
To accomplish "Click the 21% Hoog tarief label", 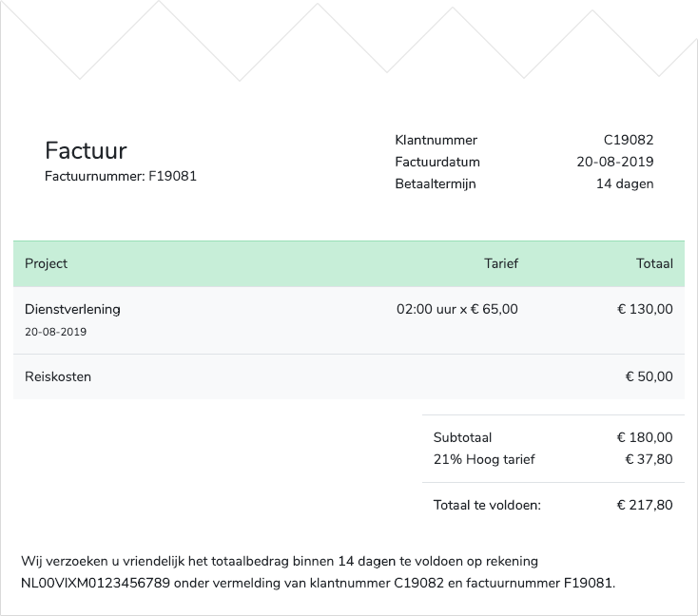I will pyautogui.click(x=484, y=460).
